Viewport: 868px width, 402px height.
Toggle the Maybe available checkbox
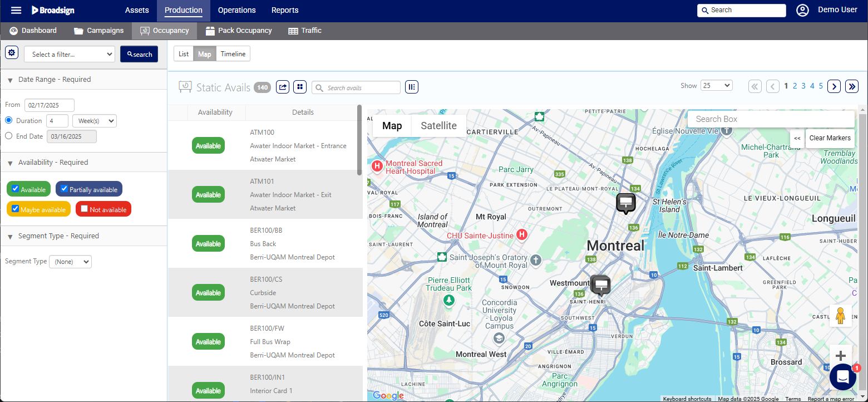[16, 209]
